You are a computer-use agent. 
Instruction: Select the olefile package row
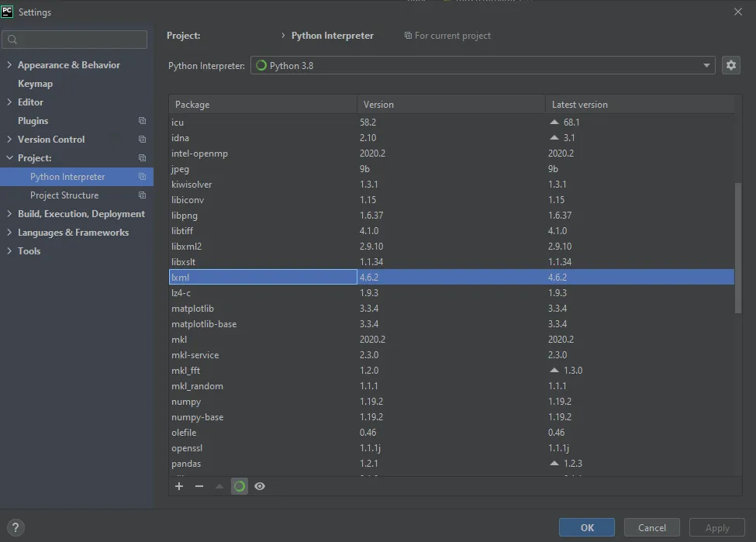[452, 433]
